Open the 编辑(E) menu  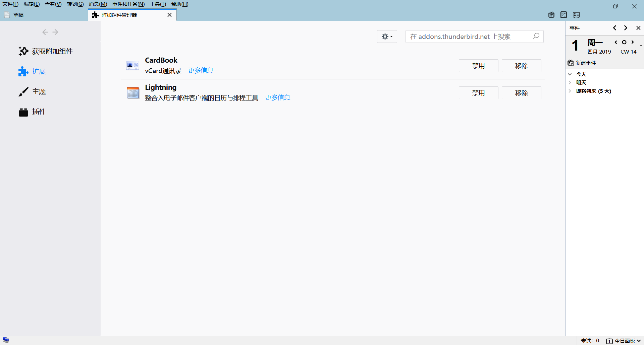32,4
